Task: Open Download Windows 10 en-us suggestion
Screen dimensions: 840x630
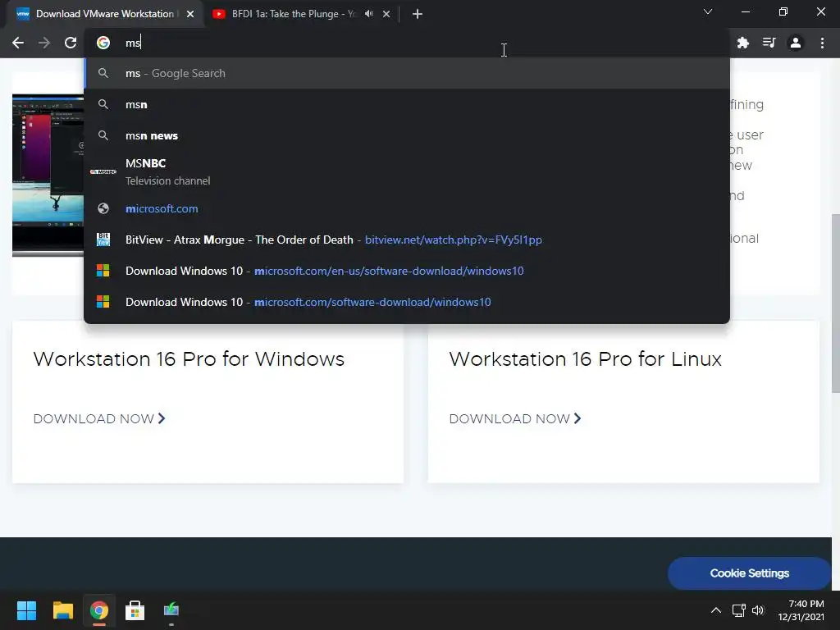Action: 407,271
